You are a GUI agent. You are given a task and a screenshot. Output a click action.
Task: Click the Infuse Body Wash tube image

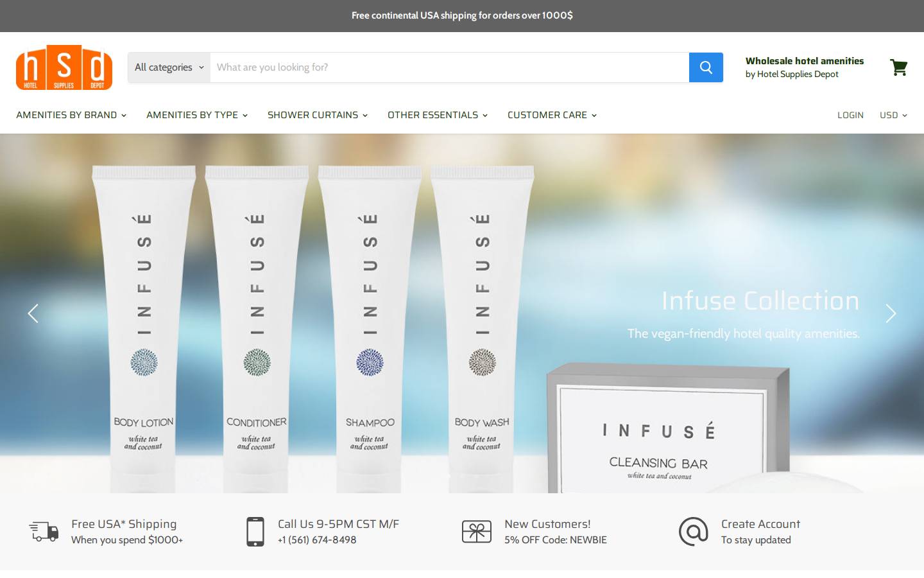coord(482,329)
